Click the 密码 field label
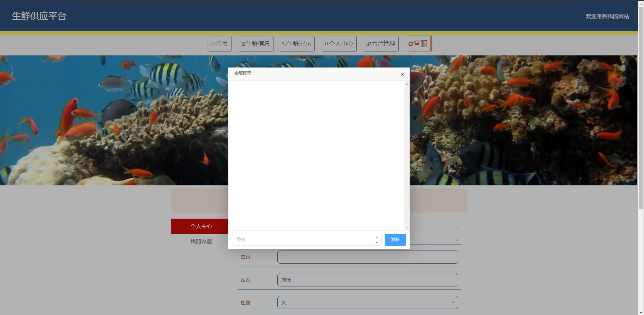The image size is (644, 315). (245, 257)
